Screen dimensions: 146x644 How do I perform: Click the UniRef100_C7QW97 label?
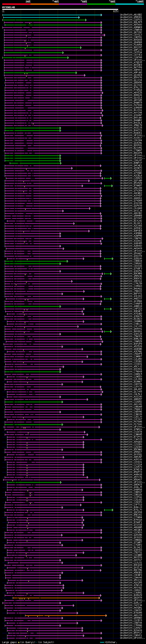tap(131, 151)
